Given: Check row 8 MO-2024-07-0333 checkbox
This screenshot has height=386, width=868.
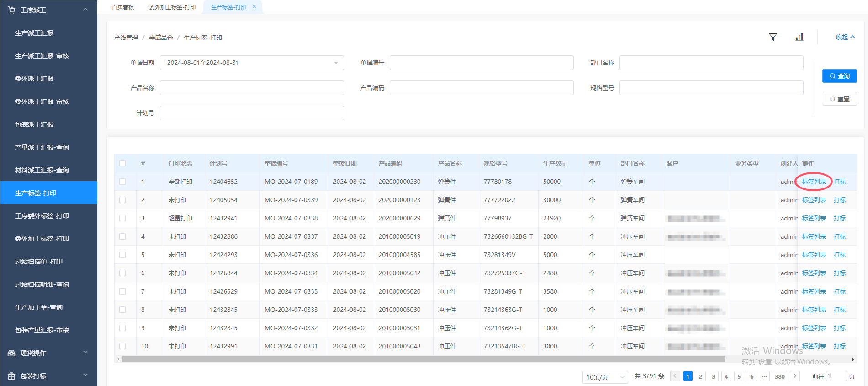Looking at the screenshot, I should pyautogui.click(x=122, y=310).
